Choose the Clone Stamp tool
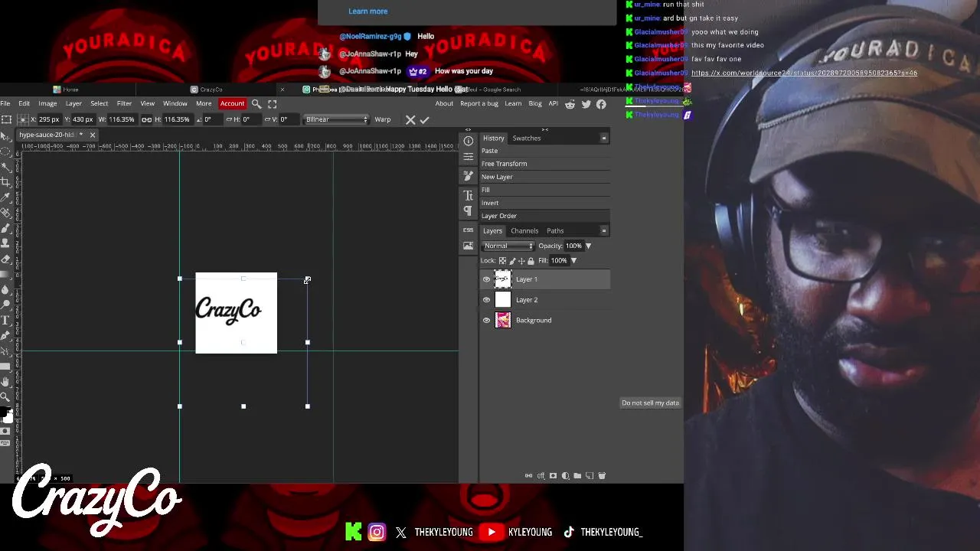The height and width of the screenshot is (551, 980). pyautogui.click(x=6, y=243)
